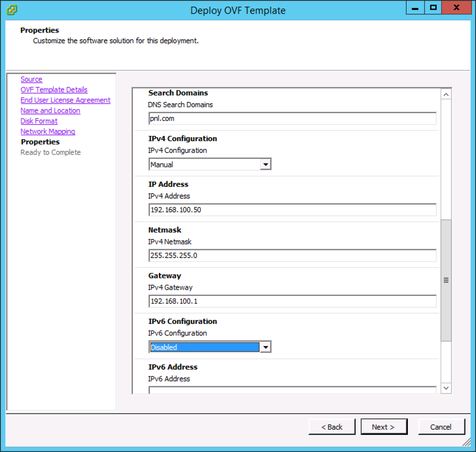
Task: Select the IPv6 Configuration Disabled combo box
Action: point(210,347)
